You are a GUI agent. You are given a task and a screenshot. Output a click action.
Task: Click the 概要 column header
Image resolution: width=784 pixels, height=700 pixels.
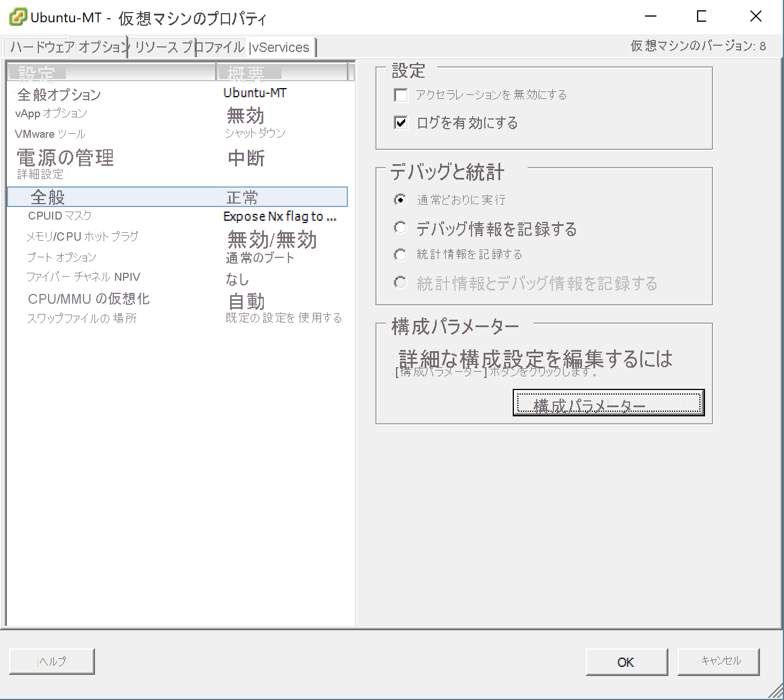(282, 72)
